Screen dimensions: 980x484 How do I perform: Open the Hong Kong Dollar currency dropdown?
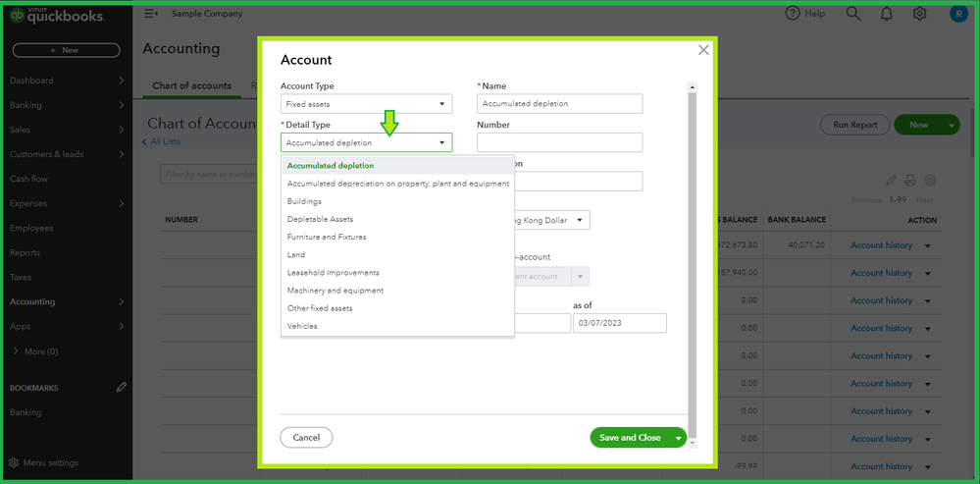point(552,220)
